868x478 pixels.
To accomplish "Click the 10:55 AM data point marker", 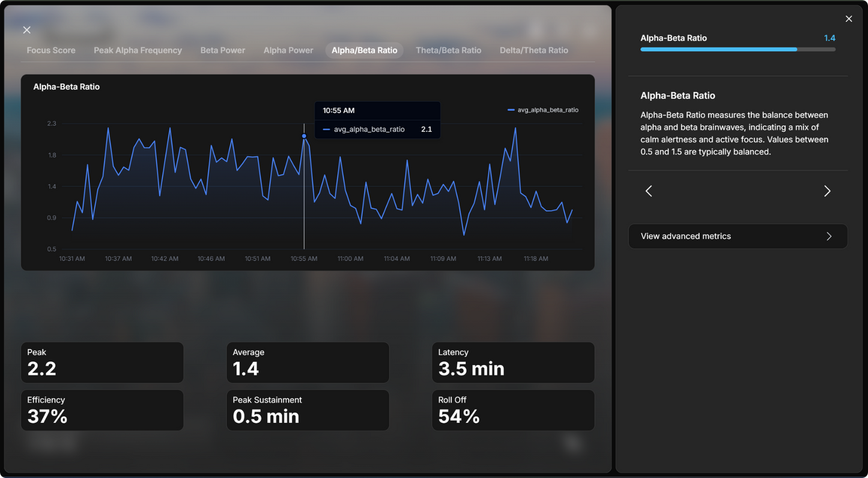I will [304, 136].
